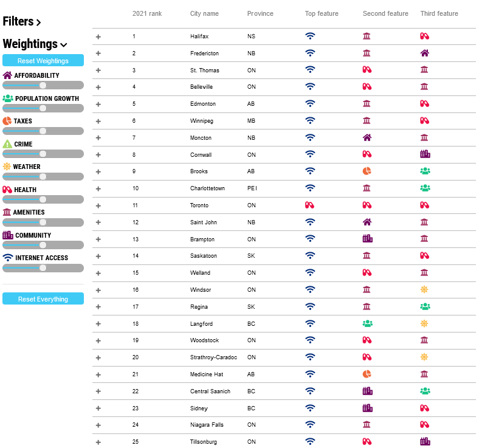Click the city name Woodstock
482x448 pixels.
(204, 340)
